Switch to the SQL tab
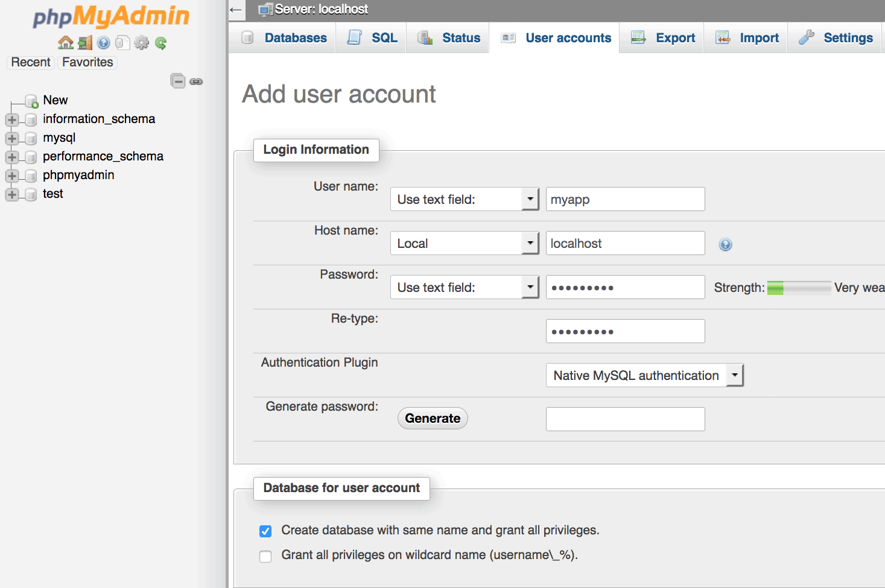The height and width of the screenshot is (588, 885). point(372,38)
